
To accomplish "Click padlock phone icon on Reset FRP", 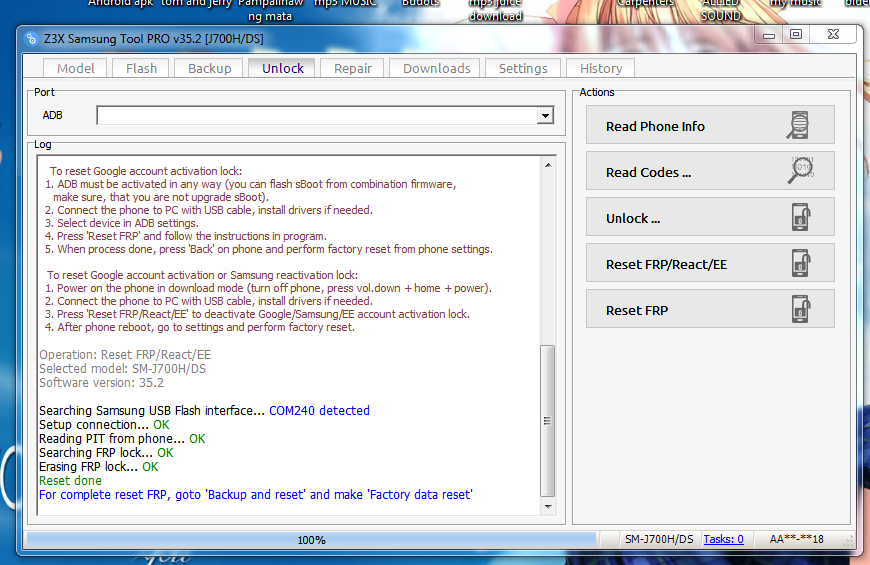I will 801,309.
